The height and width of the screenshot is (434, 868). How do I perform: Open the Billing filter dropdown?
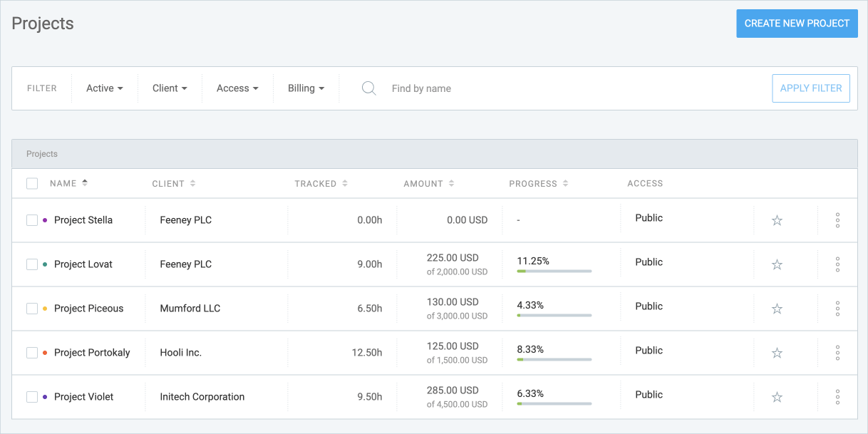tap(306, 88)
